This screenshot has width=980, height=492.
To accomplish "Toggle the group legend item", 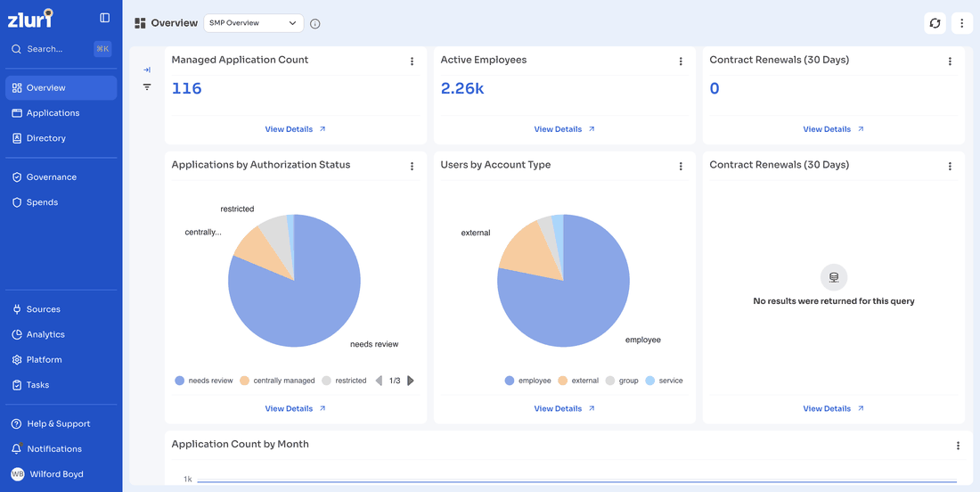I will click(x=622, y=381).
